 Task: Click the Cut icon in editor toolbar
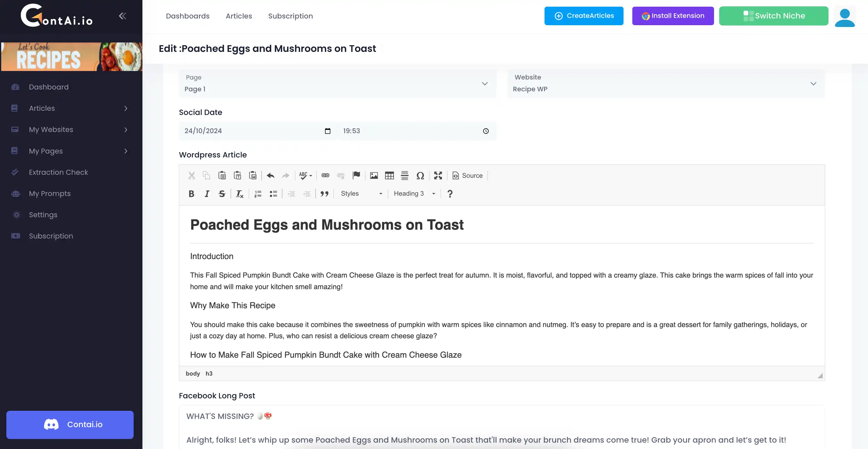(x=191, y=175)
